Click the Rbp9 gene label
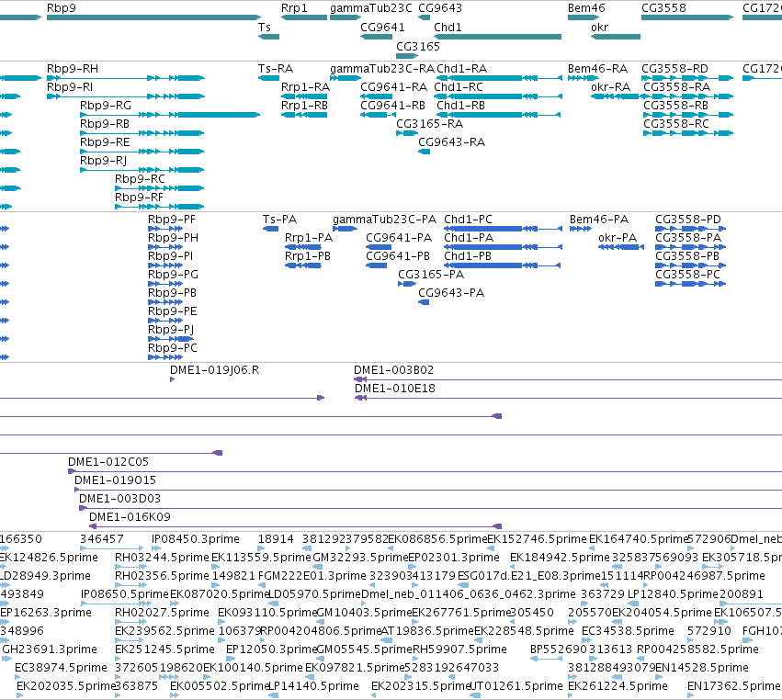 pyautogui.click(x=62, y=8)
